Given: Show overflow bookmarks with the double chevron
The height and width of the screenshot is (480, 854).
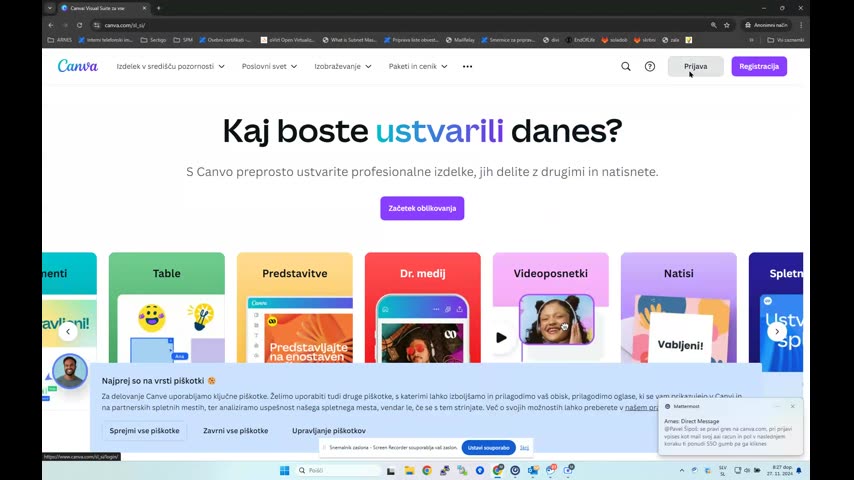Looking at the screenshot, I should click(x=752, y=40).
